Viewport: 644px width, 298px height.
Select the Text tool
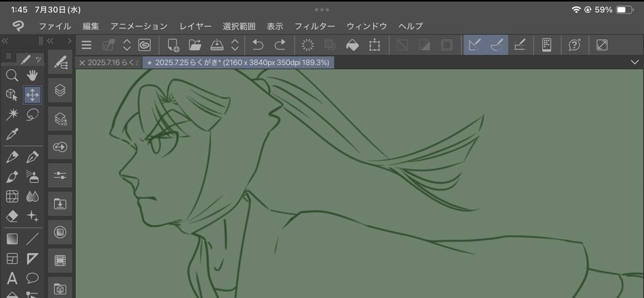(12, 279)
